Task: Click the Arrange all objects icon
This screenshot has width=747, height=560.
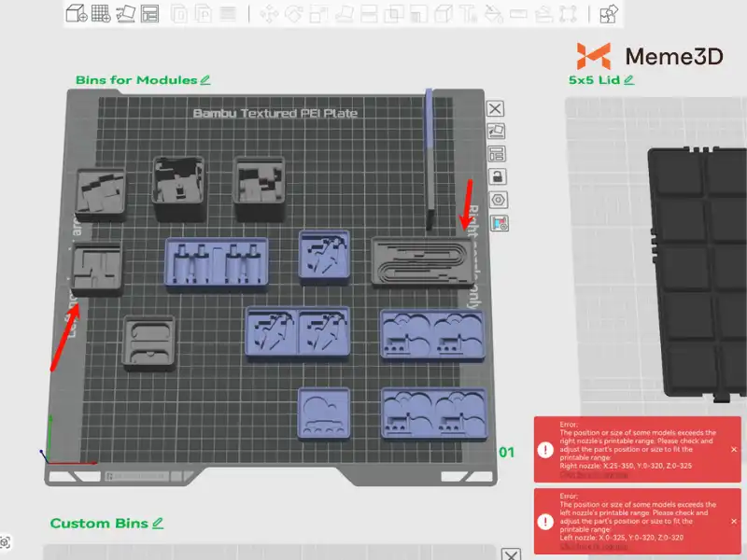Action: [x=149, y=14]
